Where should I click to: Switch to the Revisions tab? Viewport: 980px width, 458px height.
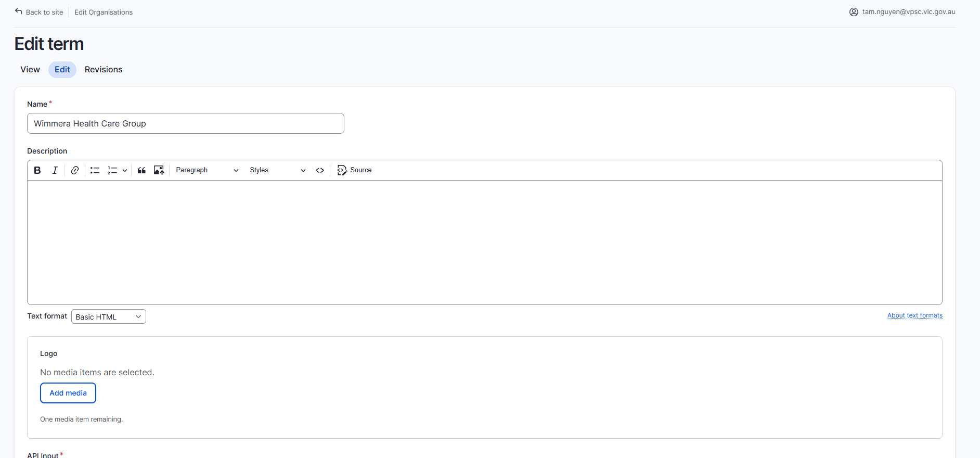coord(104,70)
